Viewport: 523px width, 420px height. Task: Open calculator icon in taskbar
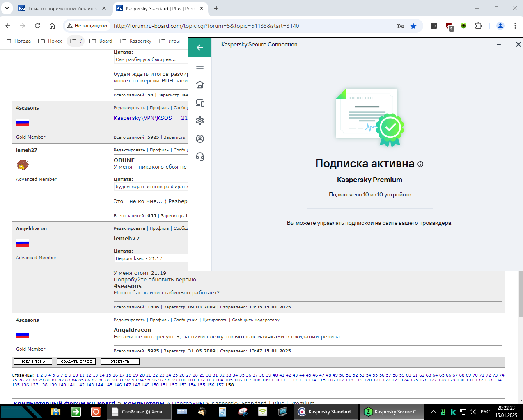pyautogui.click(x=222, y=411)
